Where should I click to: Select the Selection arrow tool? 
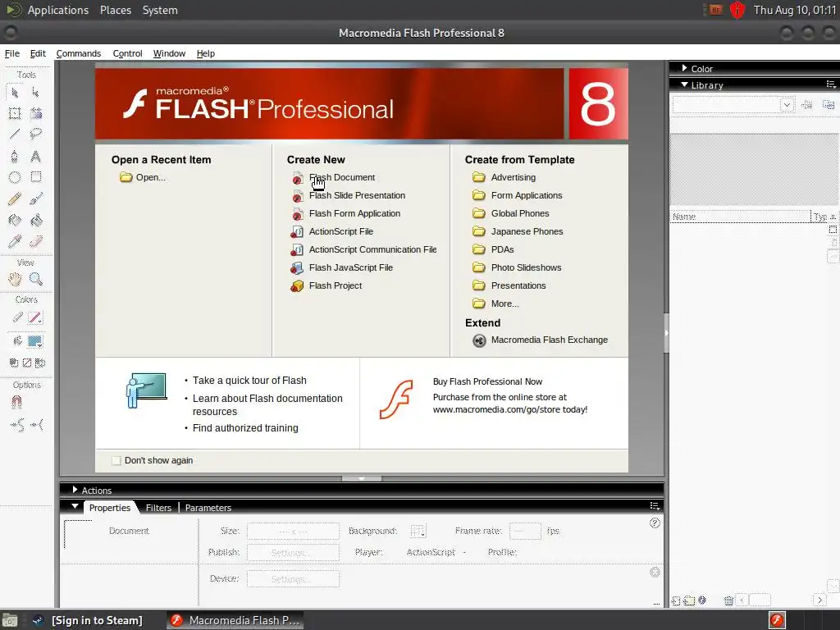(x=15, y=93)
